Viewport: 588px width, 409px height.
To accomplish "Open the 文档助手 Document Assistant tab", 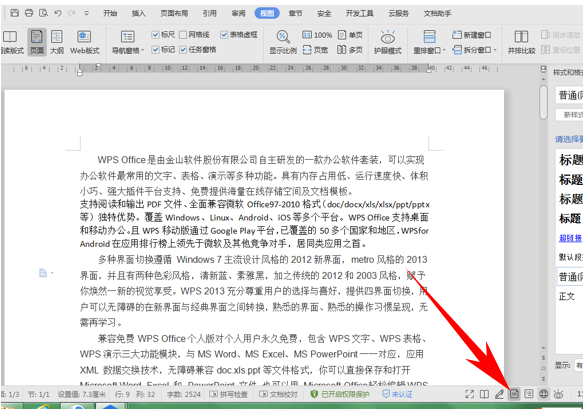I will [x=437, y=13].
